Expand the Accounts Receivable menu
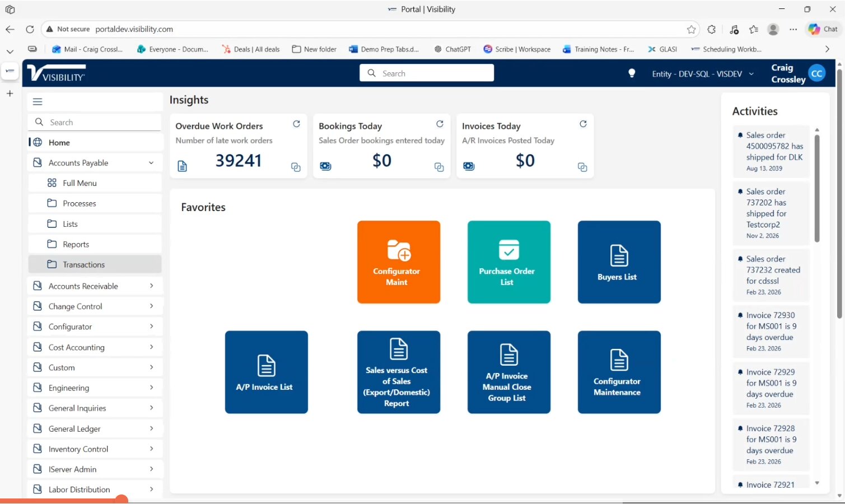The image size is (845, 504). click(x=151, y=286)
